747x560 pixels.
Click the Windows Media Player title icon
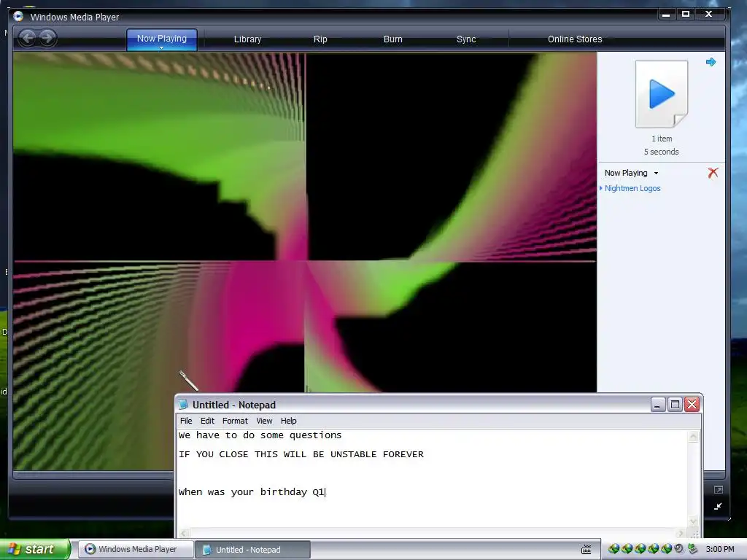(x=18, y=16)
